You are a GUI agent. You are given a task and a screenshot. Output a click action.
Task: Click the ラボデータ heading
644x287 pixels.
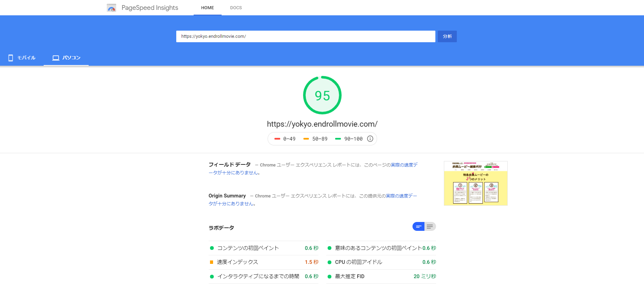point(221,228)
